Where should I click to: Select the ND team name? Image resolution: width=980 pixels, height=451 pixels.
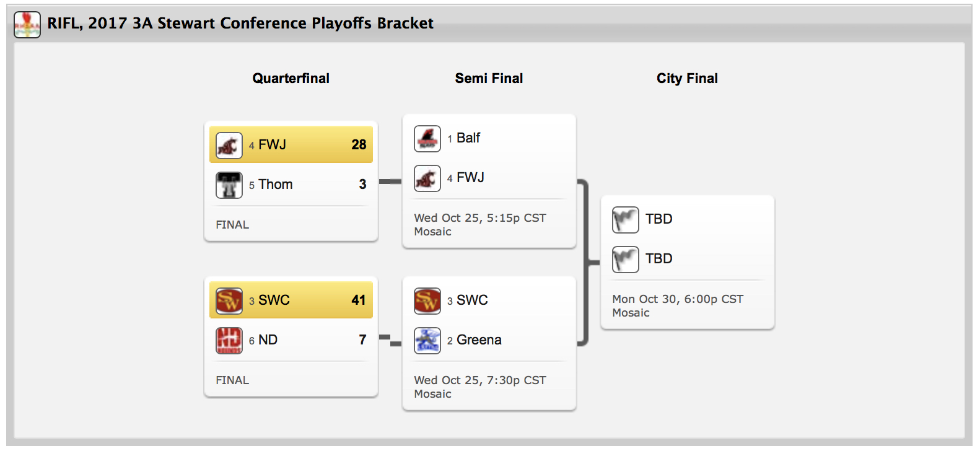268,340
